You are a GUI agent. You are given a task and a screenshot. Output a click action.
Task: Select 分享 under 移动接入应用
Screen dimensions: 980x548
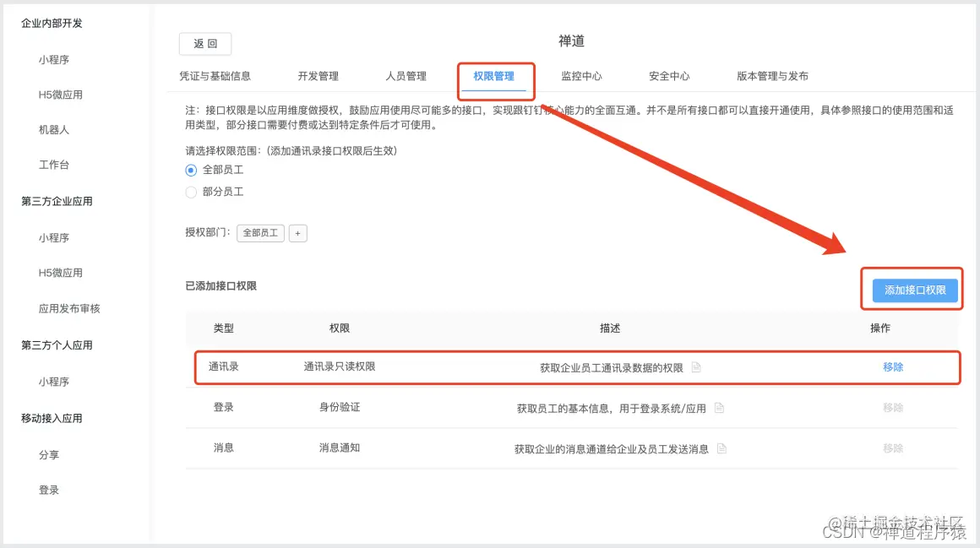tap(48, 453)
